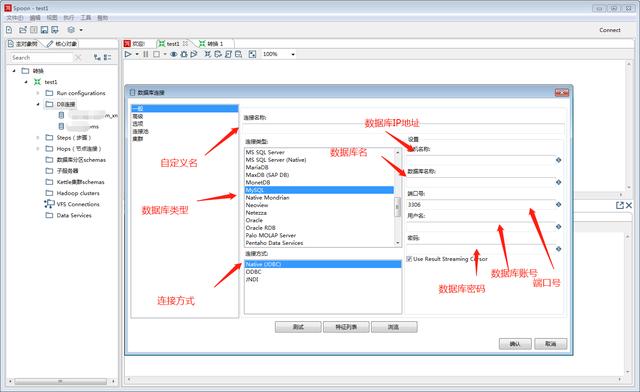Open the 编辑 menu
640x392 pixels.
pos(35,18)
